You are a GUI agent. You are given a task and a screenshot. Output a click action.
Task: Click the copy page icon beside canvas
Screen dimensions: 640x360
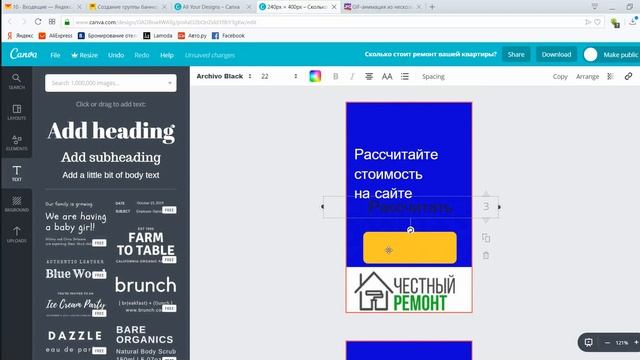tap(486, 238)
